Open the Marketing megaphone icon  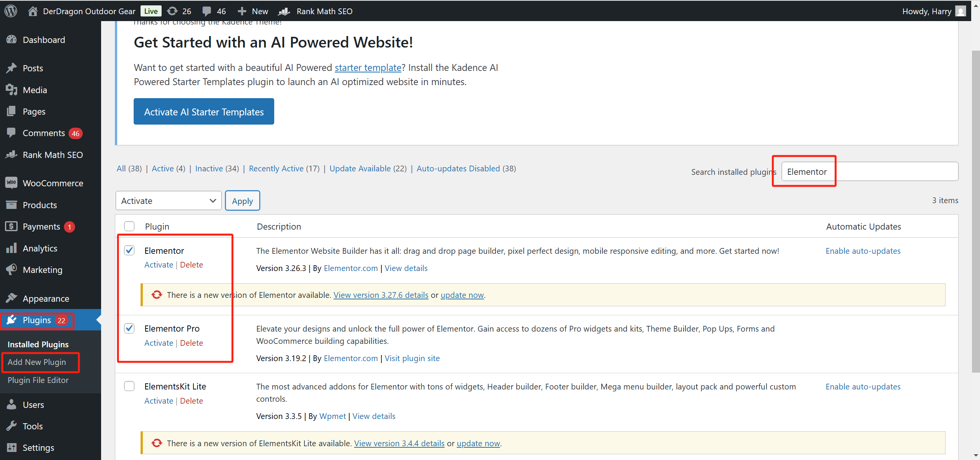point(12,269)
